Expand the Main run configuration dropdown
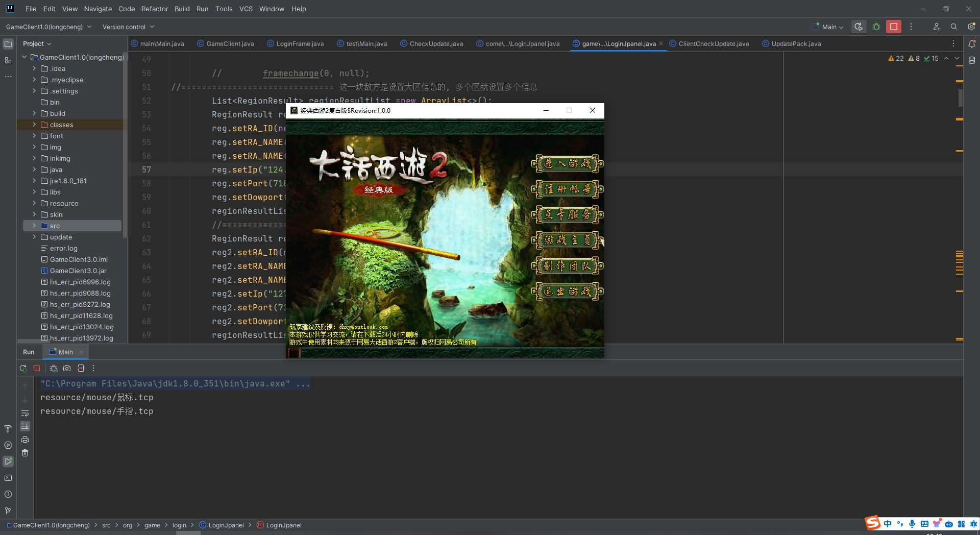The height and width of the screenshot is (535, 980). click(x=832, y=27)
